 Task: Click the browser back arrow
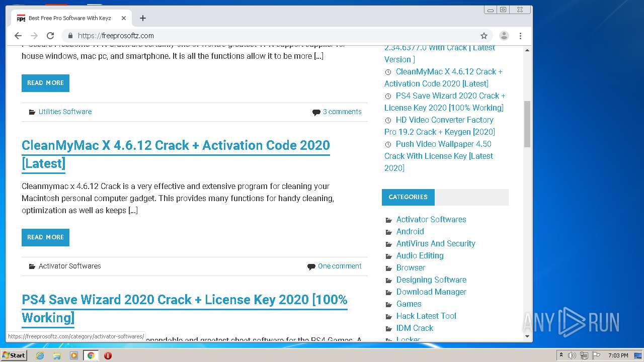[x=18, y=36]
